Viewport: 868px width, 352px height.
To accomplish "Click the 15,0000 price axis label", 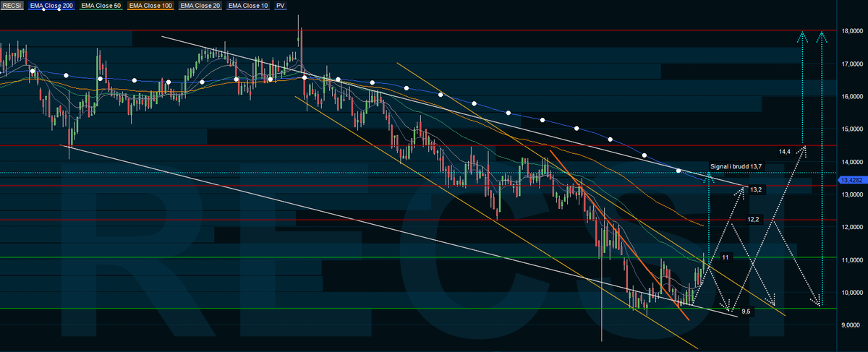I will (851, 129).
